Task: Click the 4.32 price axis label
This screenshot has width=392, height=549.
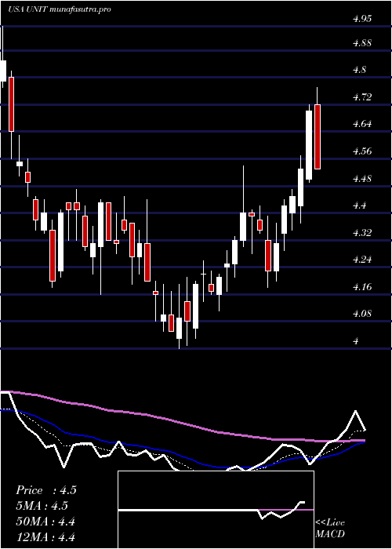Action: pyautogui.click(x=362, y=232)
